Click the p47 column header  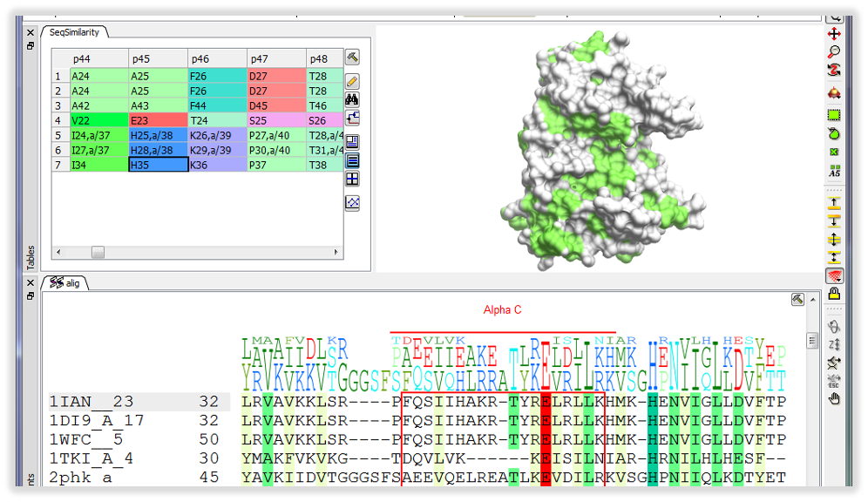pyautogui.click(x=277, y=58)
